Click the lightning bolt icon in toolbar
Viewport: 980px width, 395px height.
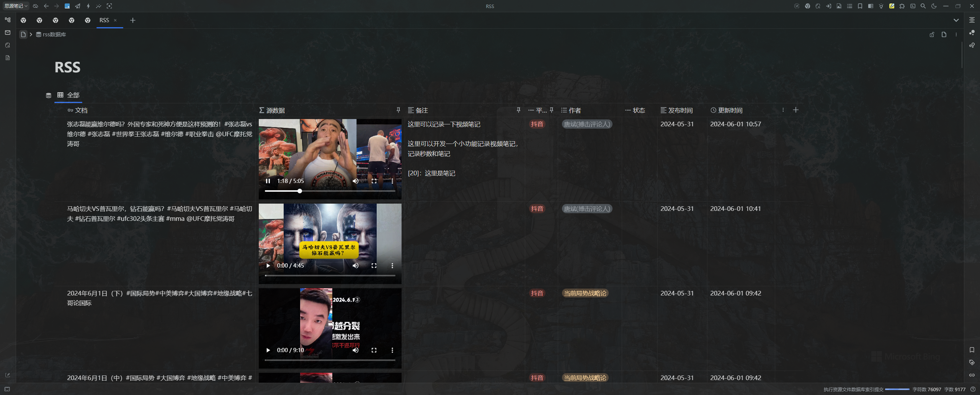pos(88,6)
